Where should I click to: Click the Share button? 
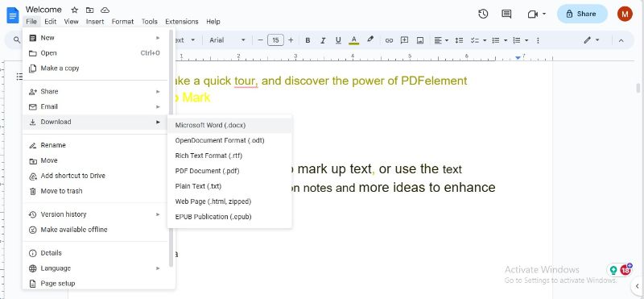tap(582, 14)
